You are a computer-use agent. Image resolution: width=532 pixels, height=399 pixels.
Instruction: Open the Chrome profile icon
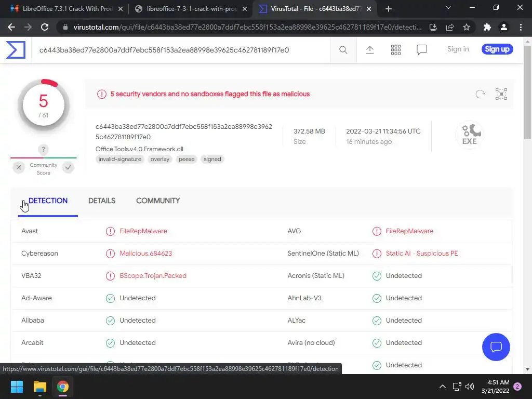[x=504, y=27]
